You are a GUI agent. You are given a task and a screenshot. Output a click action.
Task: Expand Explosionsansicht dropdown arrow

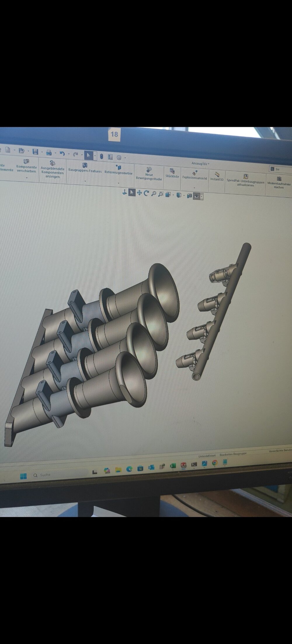pos(194,188)
